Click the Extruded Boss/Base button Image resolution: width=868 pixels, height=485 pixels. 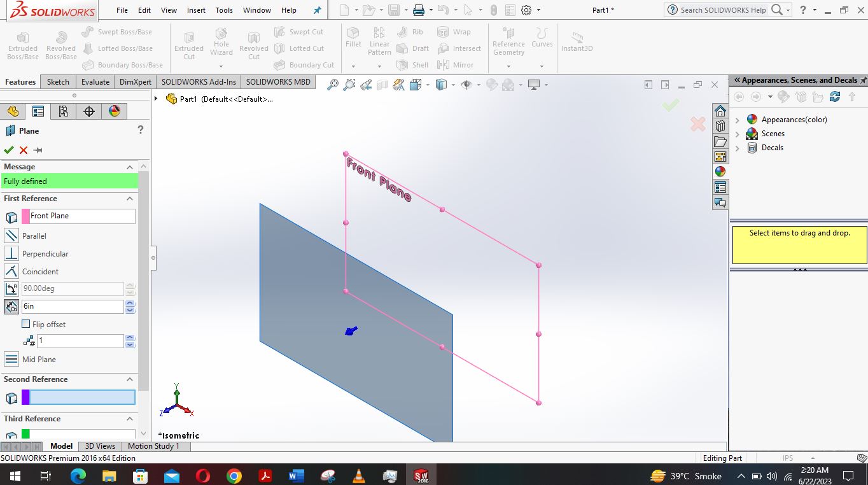(x=23, y=45)
